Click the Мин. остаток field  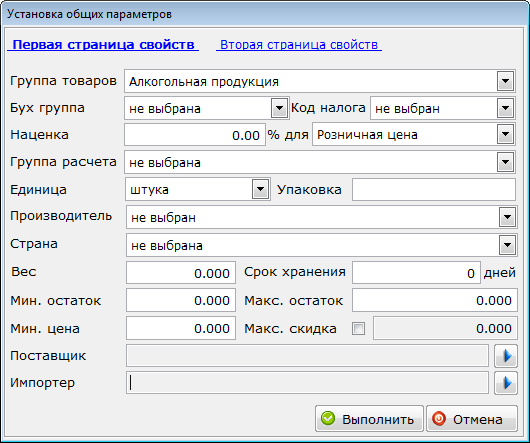(x=181, y=300)
